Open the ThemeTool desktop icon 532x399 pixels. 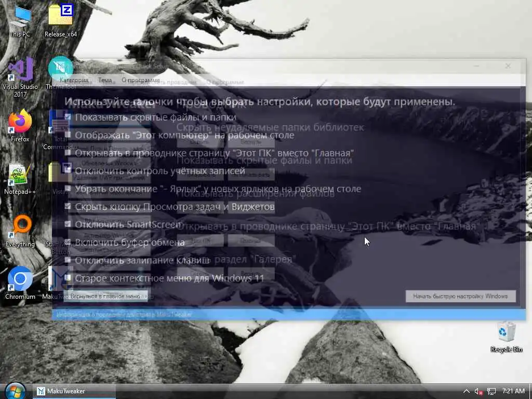61,73
